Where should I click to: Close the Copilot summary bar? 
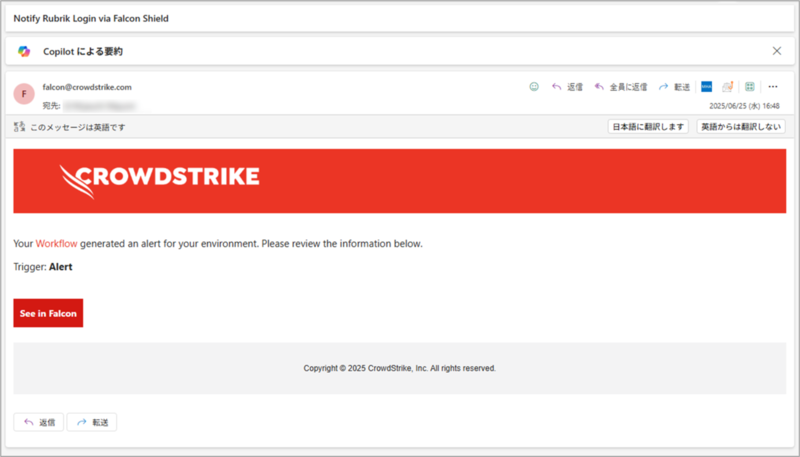[777, 51]
